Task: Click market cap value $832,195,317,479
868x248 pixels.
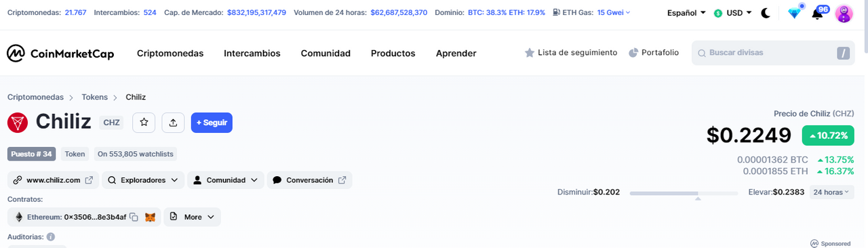Action: pos(257,12)
